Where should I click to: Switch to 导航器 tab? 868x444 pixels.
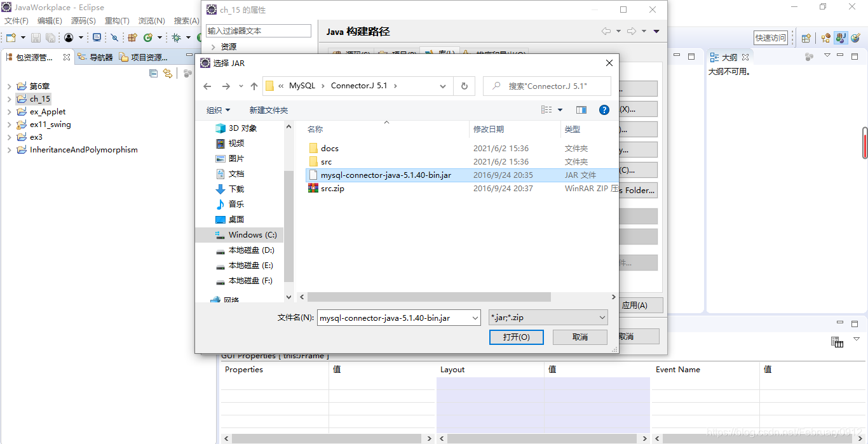pos(95,57)
